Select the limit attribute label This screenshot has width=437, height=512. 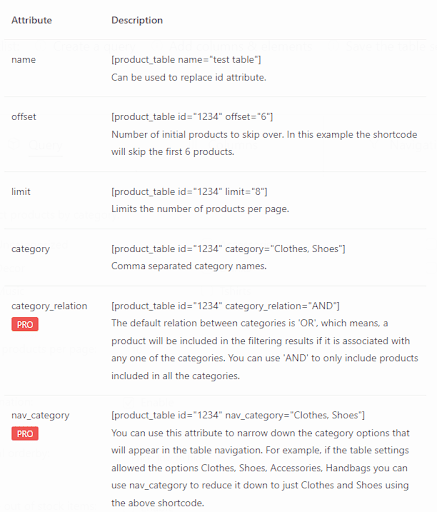click(x=21, y=192)
